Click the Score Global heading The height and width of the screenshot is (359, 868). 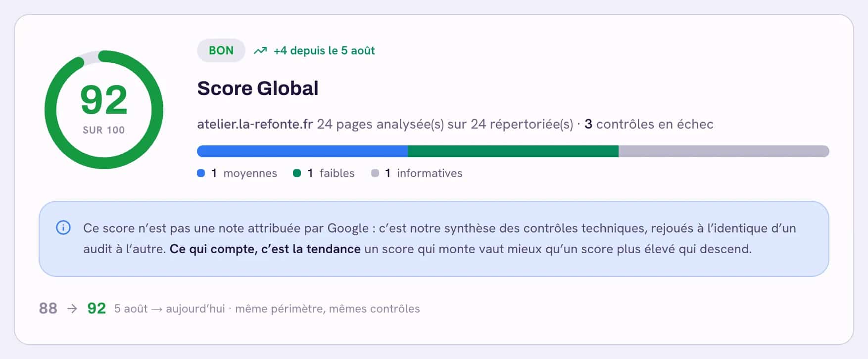(258, 89)
